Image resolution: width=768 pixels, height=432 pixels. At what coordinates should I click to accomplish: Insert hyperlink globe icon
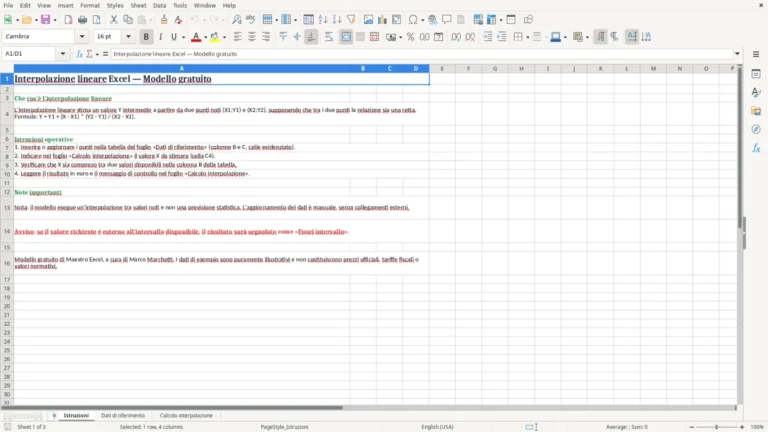[x=432, y=20]
